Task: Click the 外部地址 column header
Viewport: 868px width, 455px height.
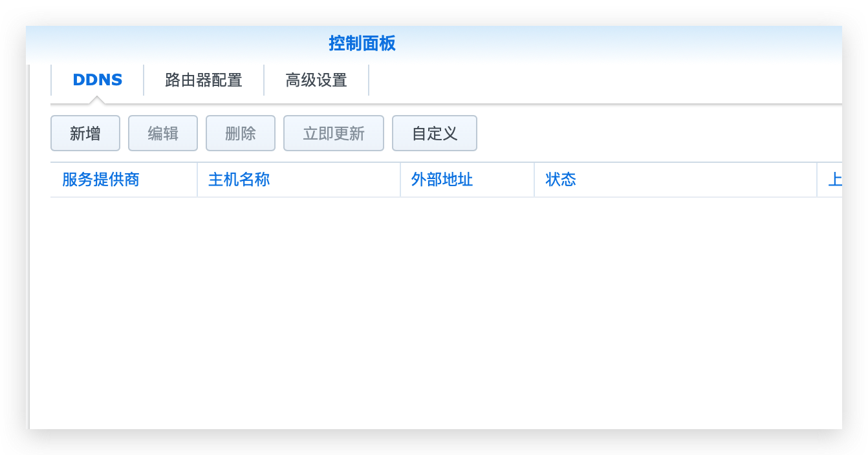Action: (442, 180)
